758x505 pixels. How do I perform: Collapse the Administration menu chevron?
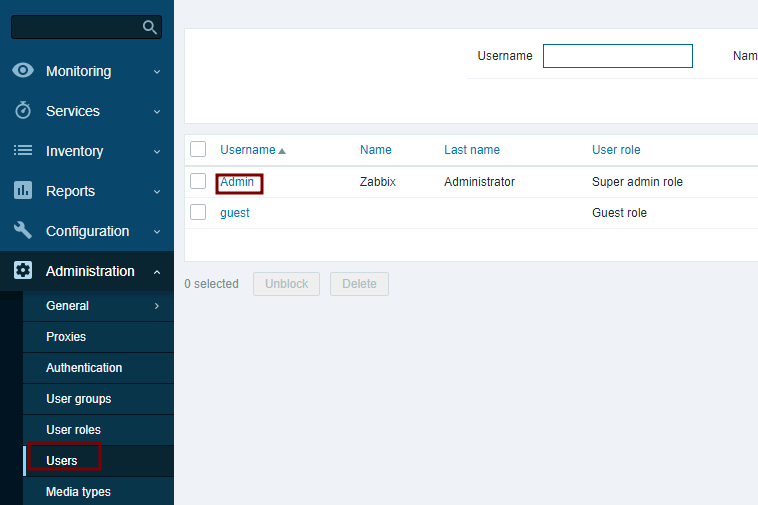[x=157, y=272]
